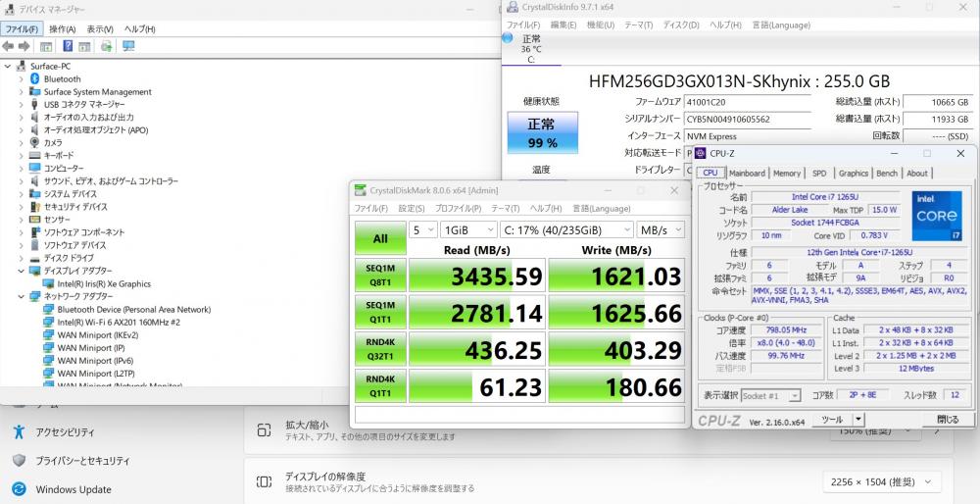This screenshot has width=980, height=504.
Task: Click the CrystalDiskMark title bar app icon
Action: [360, 190]
